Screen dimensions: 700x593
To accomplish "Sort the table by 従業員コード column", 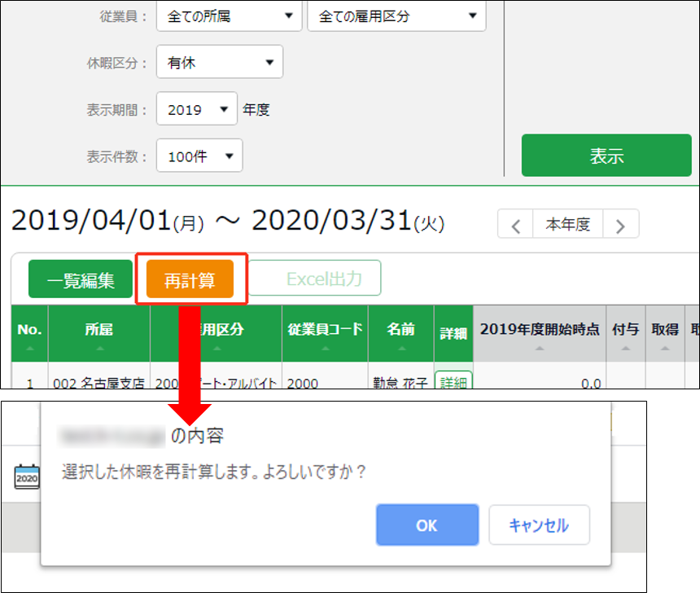I will point(325,335).
